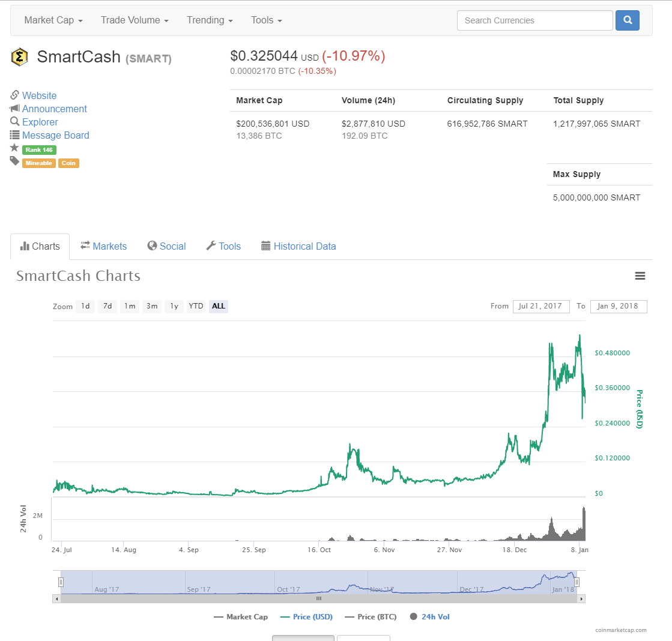The height and width of the screenshot is (641, 672).
Task: Click the navigator scrollbar left arrow
Action: click(x=56, y=598)
